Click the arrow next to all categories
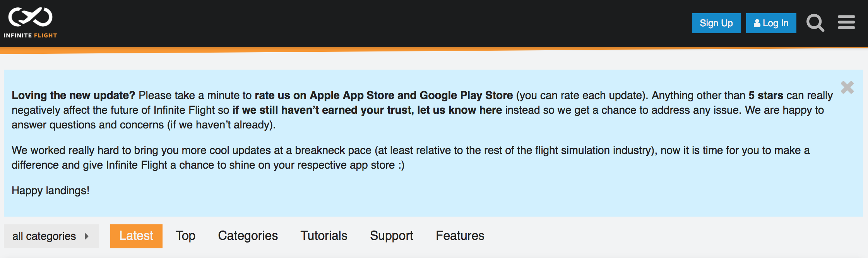The width and height of the screenshot is (868, 258). click(87, 236)
